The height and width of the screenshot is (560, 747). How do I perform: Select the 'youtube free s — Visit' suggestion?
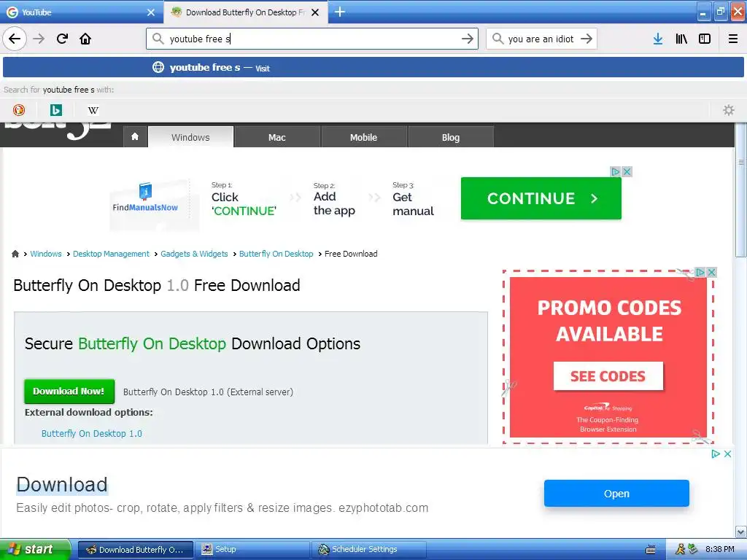pos(373,68)
